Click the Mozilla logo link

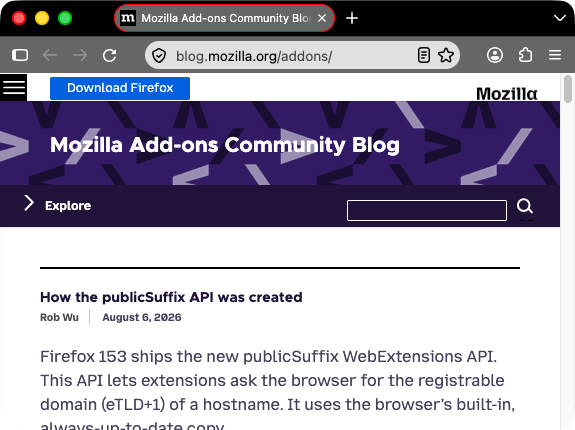pyautogui.click(x=506, y=94)
